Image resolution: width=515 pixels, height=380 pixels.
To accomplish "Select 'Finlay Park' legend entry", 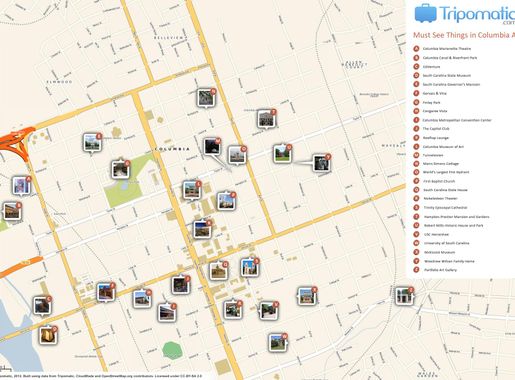I will click(x=431, y=102).
